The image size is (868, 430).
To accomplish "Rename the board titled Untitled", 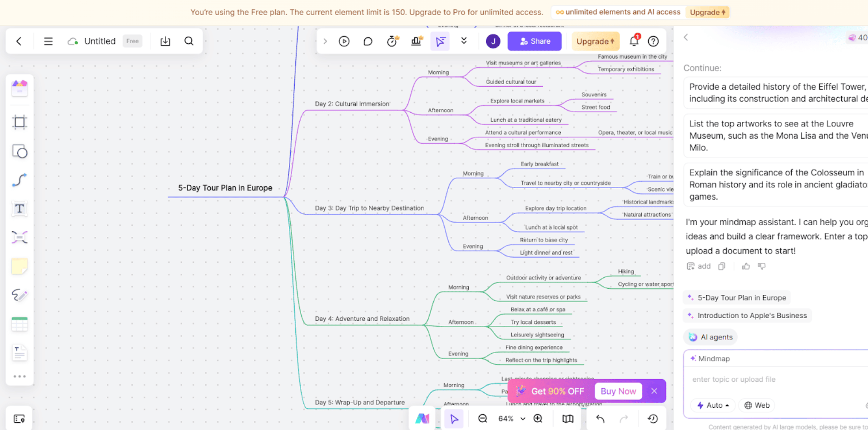I will click(100, 41).
